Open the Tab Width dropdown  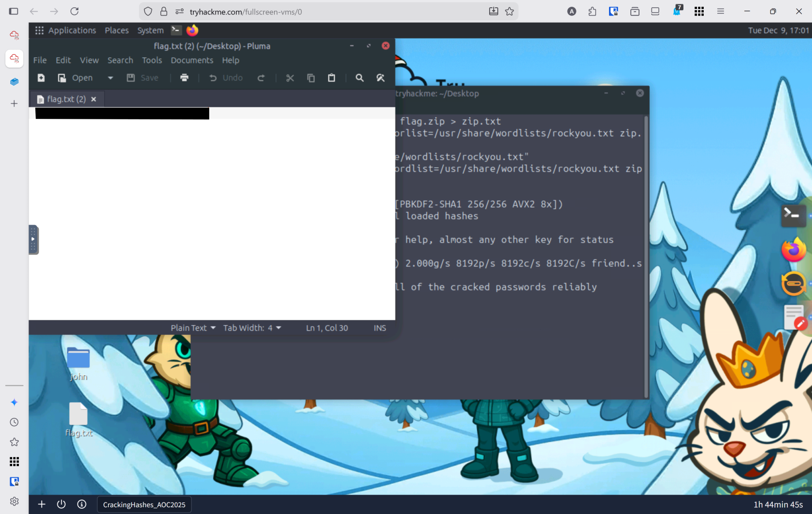[x=252, y=328]
